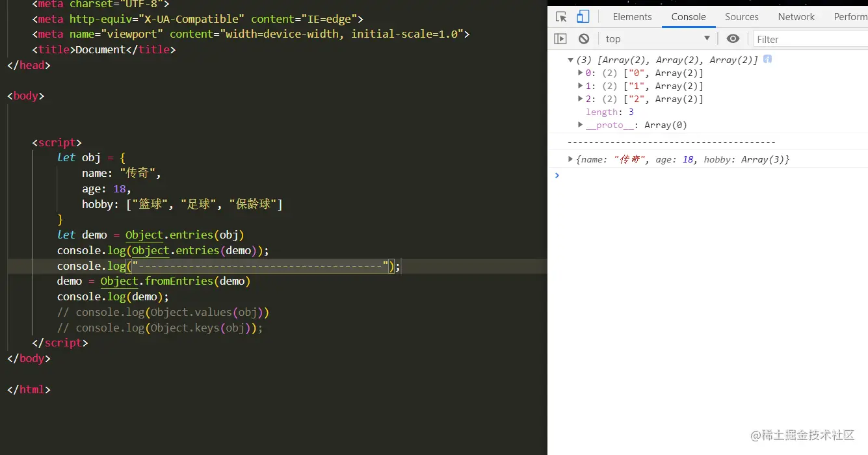Expand the array at index 0
This screenshot has height=455, width=868.
tap(580, 73)
